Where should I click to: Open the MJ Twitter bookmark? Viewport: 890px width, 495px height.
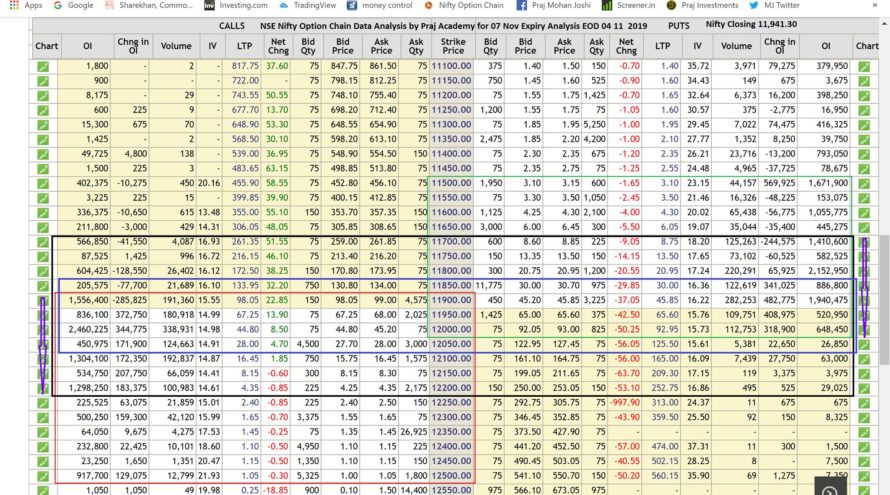point(774,5)
